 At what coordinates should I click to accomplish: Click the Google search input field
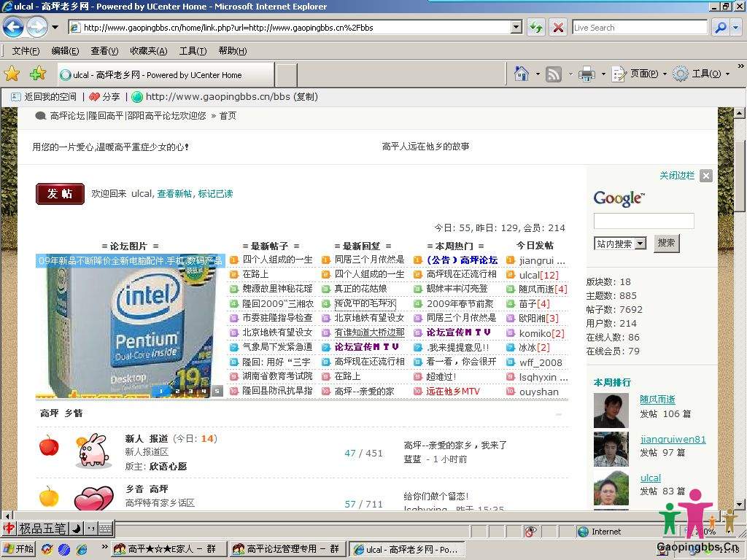[643, 221]
